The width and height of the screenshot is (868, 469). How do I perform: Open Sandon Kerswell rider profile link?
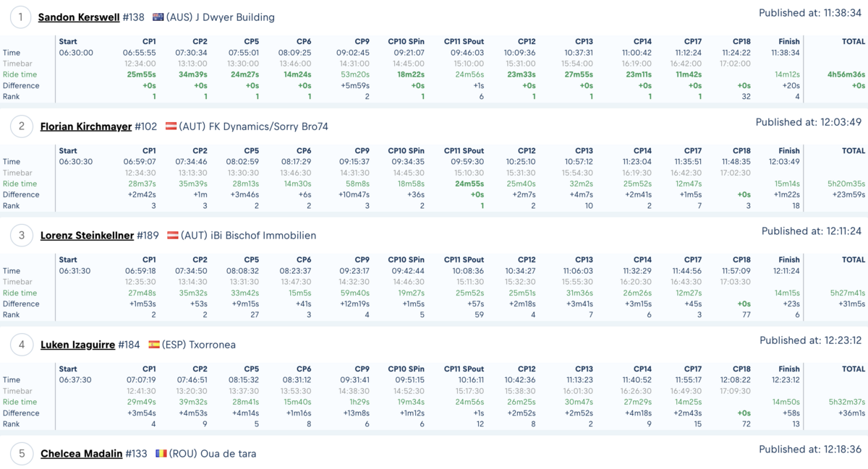click(x=79, y=17)
